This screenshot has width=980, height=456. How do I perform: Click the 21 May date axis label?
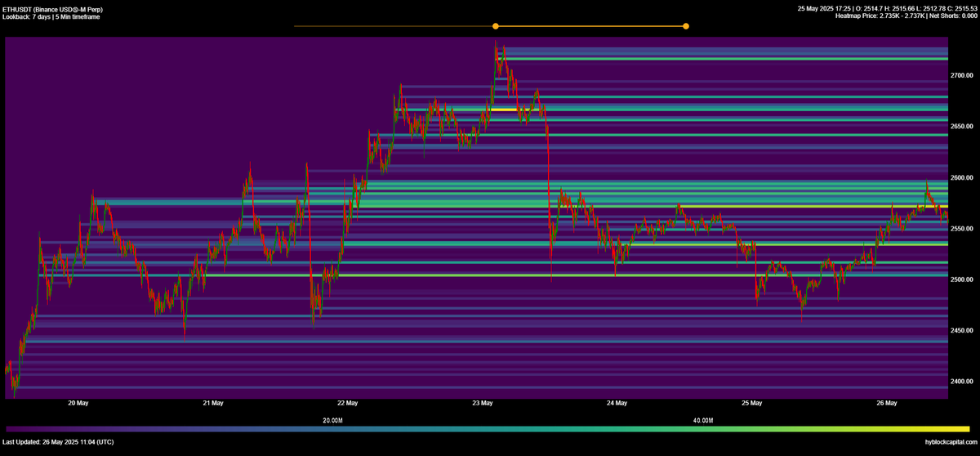212,403
